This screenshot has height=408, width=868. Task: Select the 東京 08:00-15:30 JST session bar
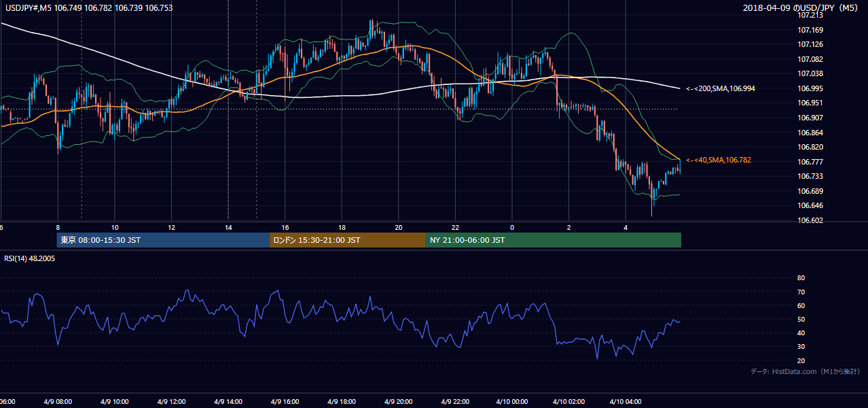(163, 240)
